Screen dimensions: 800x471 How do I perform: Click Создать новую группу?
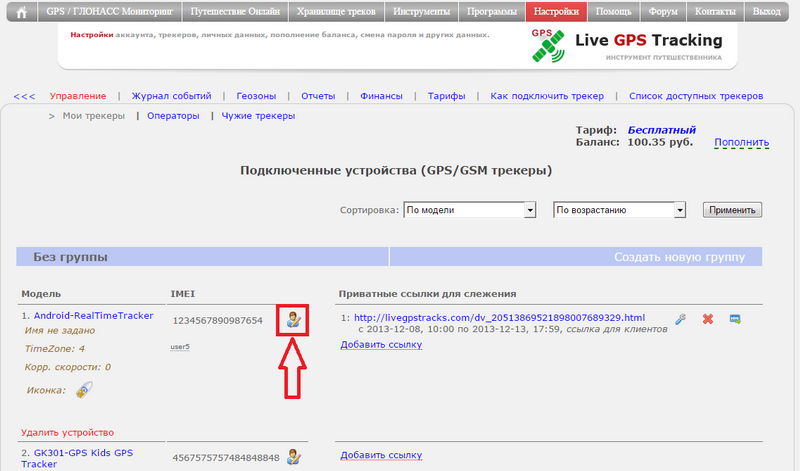click(x=679, y=257)
